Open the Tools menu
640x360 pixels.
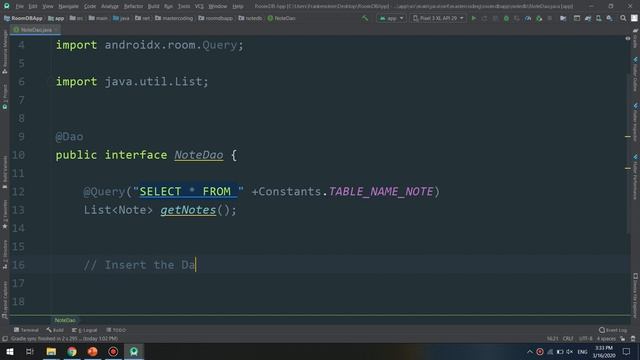[184, 6]
